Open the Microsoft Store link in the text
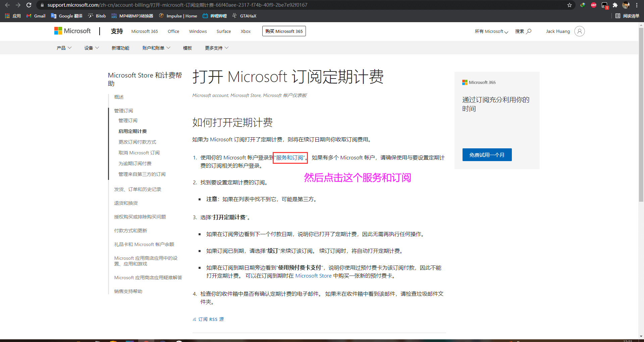 point(313,276)
